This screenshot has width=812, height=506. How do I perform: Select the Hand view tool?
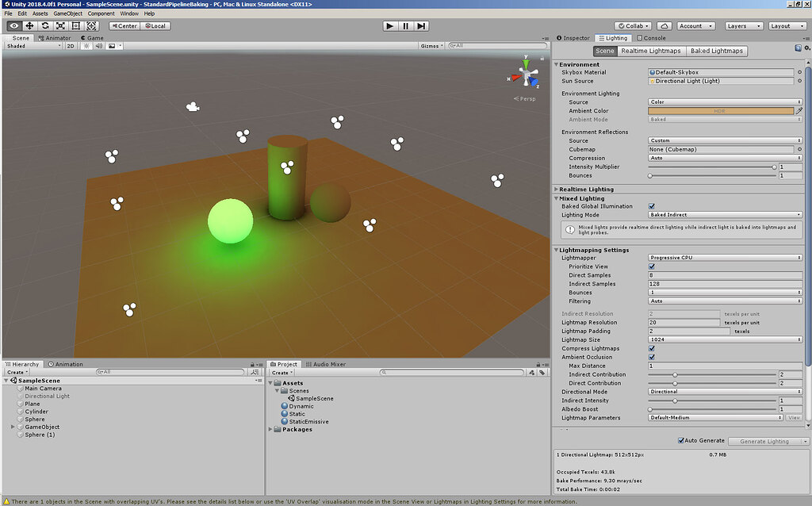pos(13,25)
